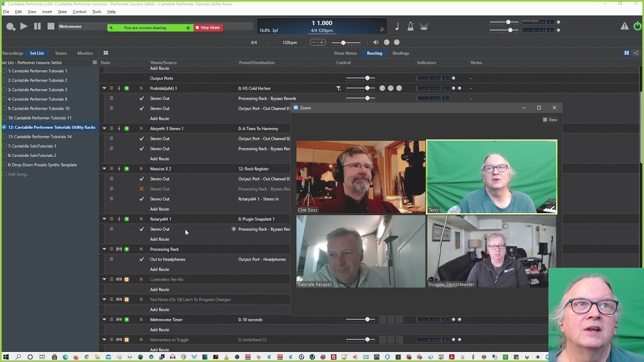Viewport: 644px width, 362px height.
Task: Click the Windows Start button
Action: (x=6, y=357)
